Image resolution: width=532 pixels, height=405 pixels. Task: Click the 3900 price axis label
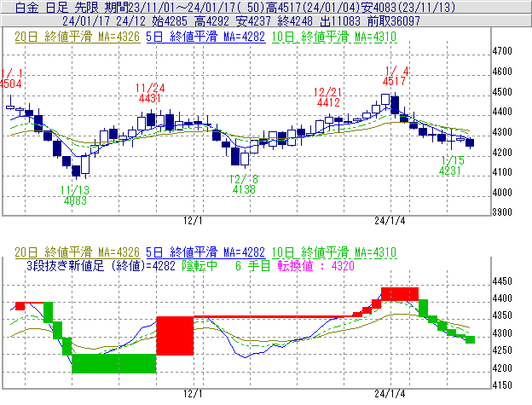coord(502,212)
